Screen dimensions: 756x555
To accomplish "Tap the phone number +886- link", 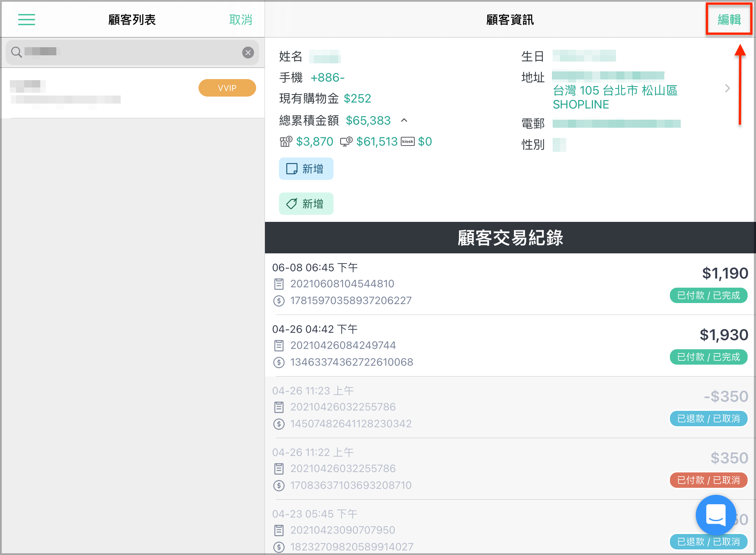I will click(x=328, y=77).
